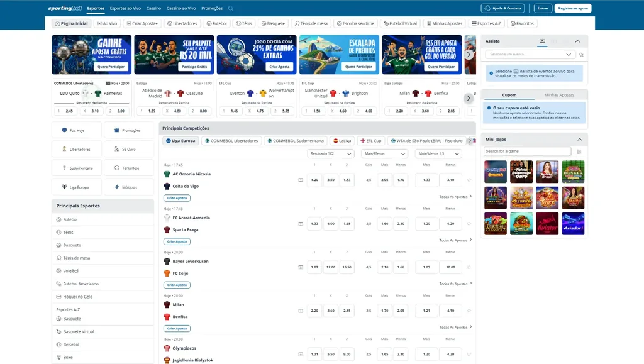Collapse the Mini Jogos panel
This screenshot has height=364, width=644.
pos(579,140)
